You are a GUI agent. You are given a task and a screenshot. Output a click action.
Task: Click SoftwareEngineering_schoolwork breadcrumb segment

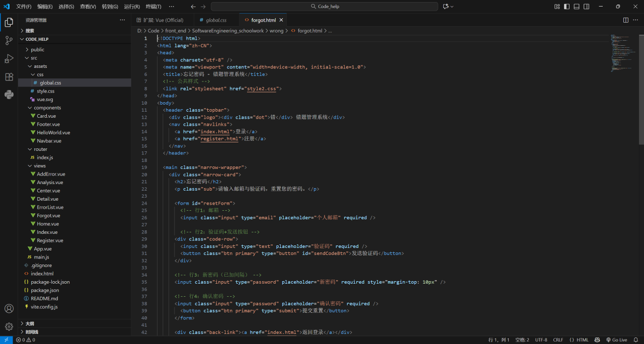(228, 31)
